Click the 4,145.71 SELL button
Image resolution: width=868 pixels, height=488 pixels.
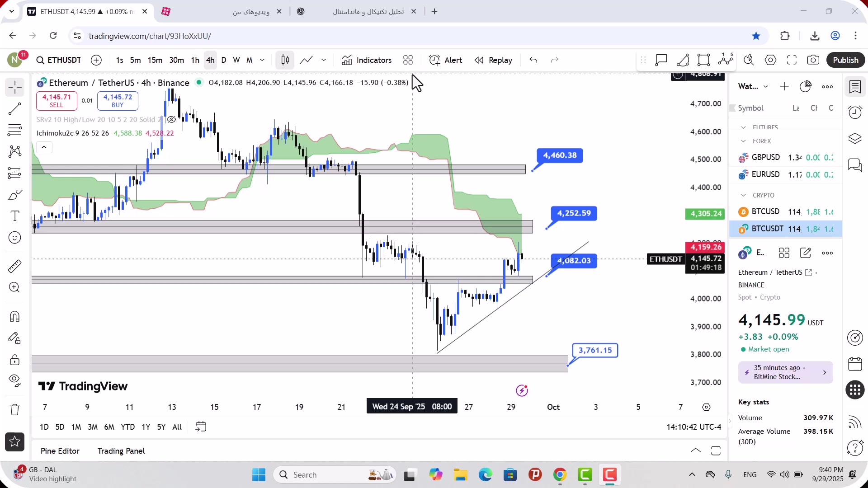point(57,101)
